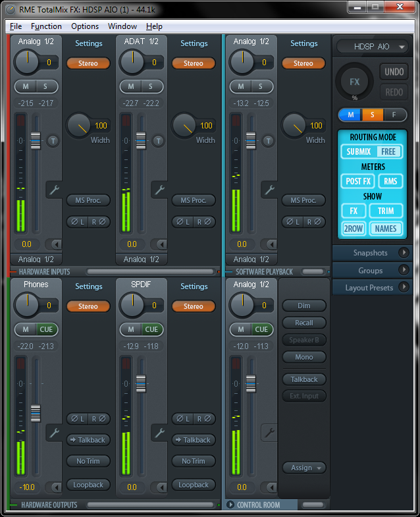Click the pan knob on Phones channel
Viewport: 420px width, 517px height.
[27, 305]
